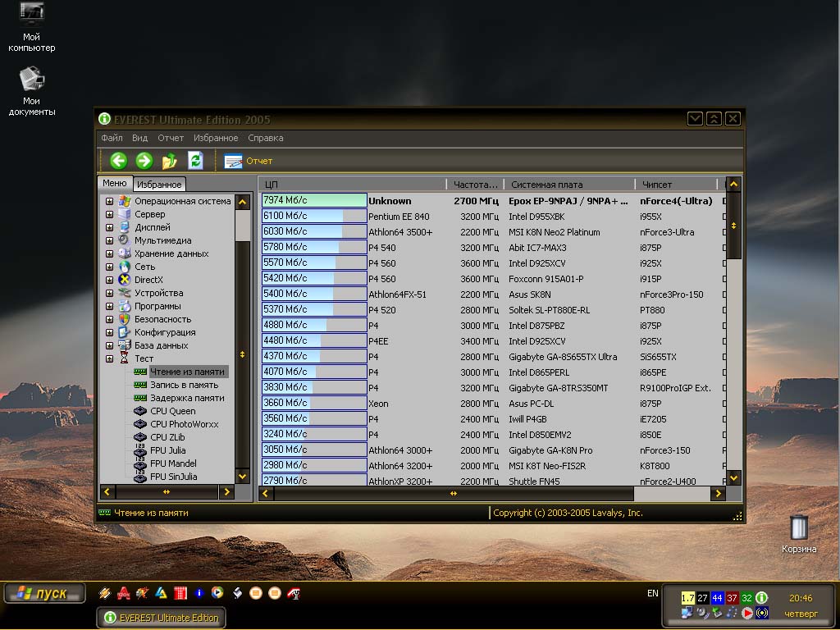Click the 6030 Мб/с Athlon64 3500+ bar
Viewport: 840px width, 630px height.
pyautogui.click(x=314, y=231)
